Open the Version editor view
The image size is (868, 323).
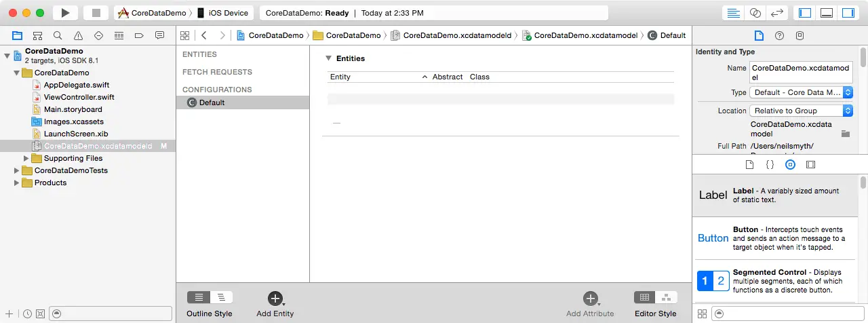pos(777,13)
